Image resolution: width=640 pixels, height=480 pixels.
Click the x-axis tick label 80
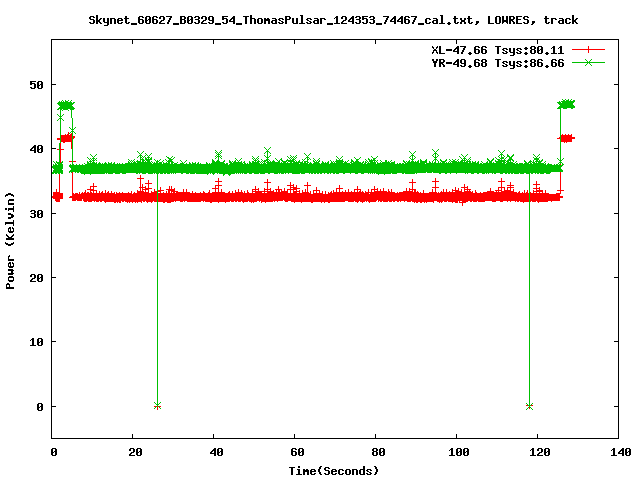click(x=378, y=452)
